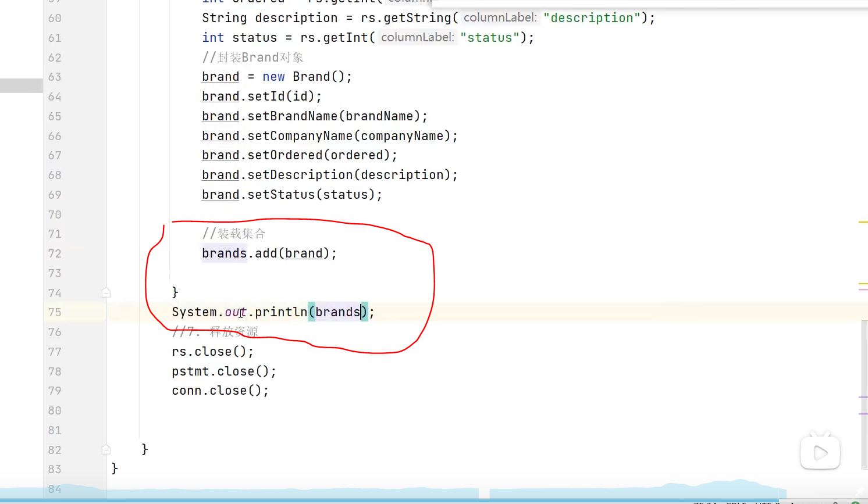The width and height of the screenshot is (868, 504).
Task: Click the "status" string literal
Action: click(490, 38)
